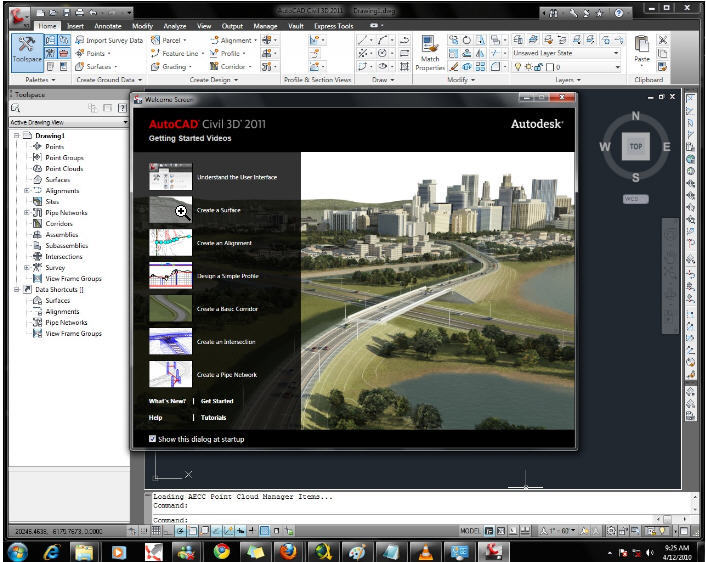Expand the Pipe Networks node under Drawing1
This screenshot has height=562, width=706.
(x=27, y=213)
